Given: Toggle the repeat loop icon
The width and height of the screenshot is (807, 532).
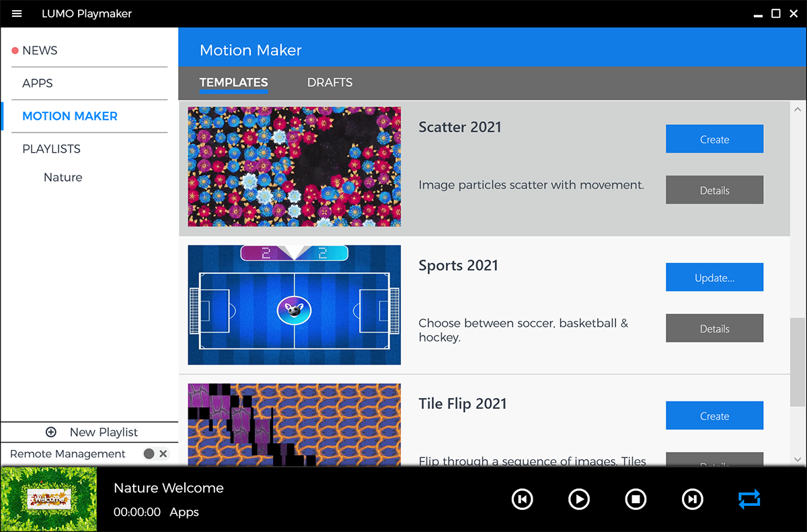Looking at the screenshot, I should coord(748,499).
